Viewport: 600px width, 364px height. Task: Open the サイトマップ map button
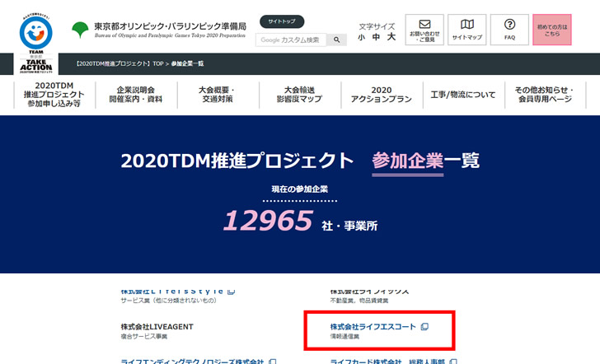coord(466,30)
